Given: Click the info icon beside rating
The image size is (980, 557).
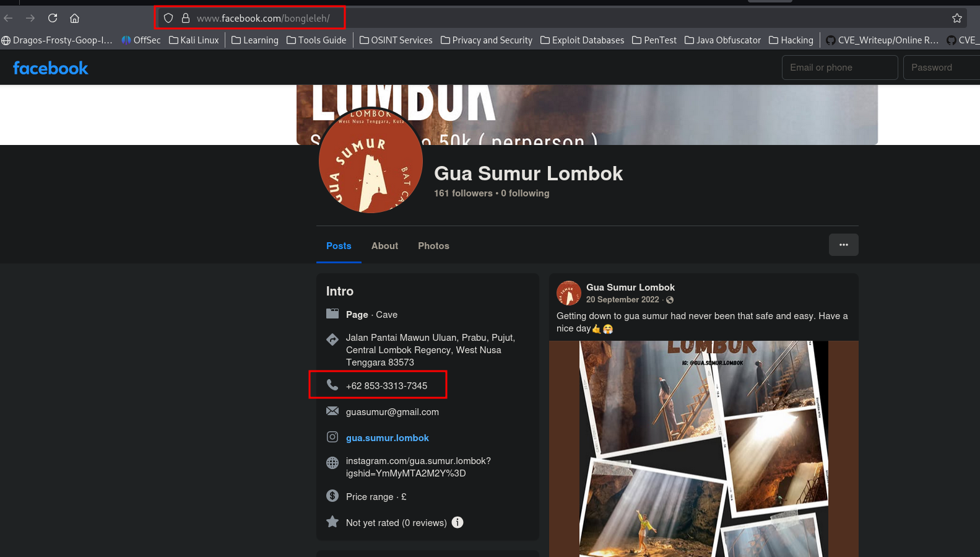Looking at the screenshot, I should (x=457, y=522).
